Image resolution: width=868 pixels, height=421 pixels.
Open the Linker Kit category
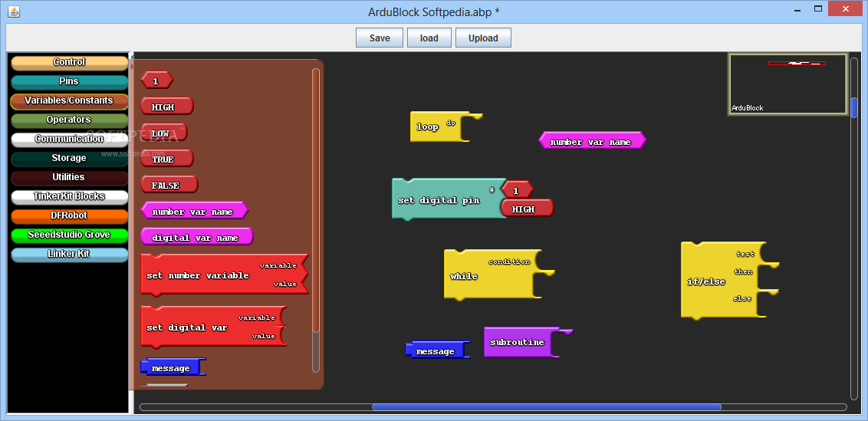[x=69, y=255]
